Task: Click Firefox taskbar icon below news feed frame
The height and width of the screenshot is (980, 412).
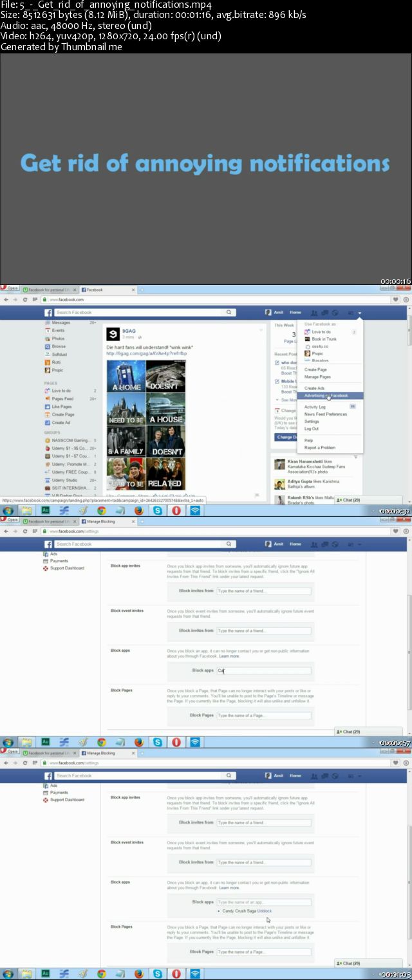Action: coord(138,510)
